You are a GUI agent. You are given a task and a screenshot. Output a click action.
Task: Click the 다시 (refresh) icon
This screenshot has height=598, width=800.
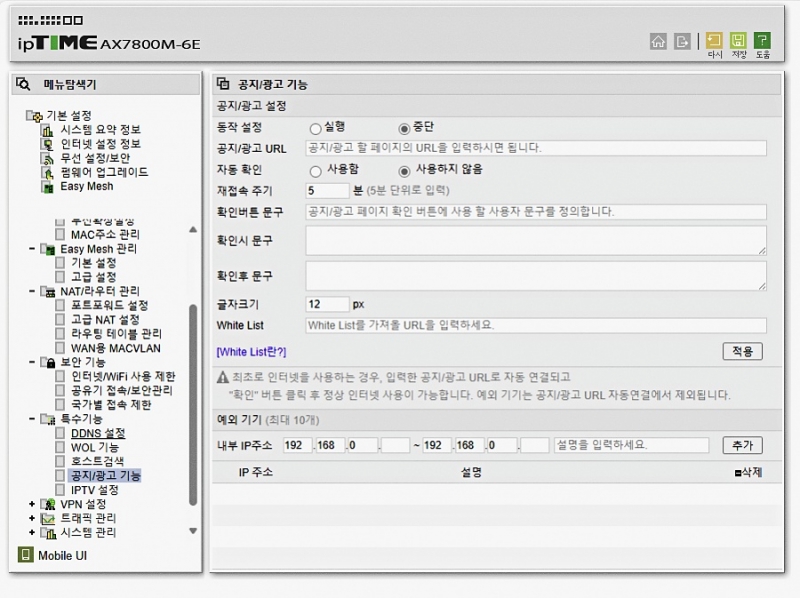pyautogui.click(x=714, y=42)
